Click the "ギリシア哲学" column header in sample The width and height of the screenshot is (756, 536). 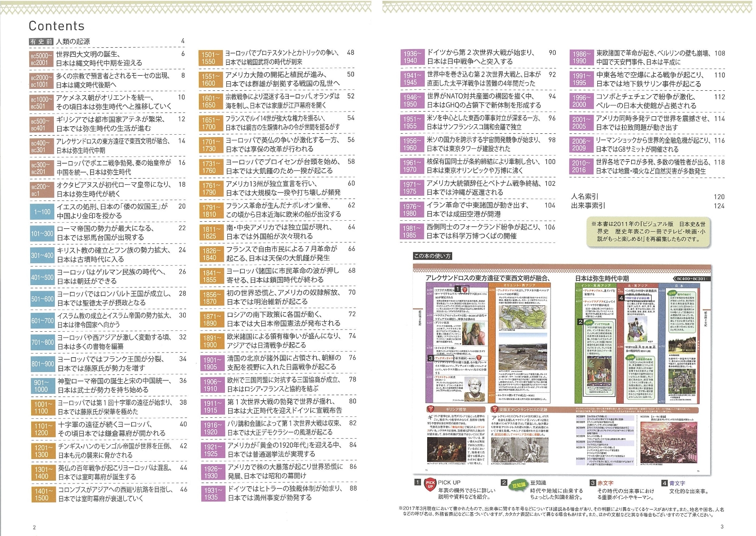(455, 409)
